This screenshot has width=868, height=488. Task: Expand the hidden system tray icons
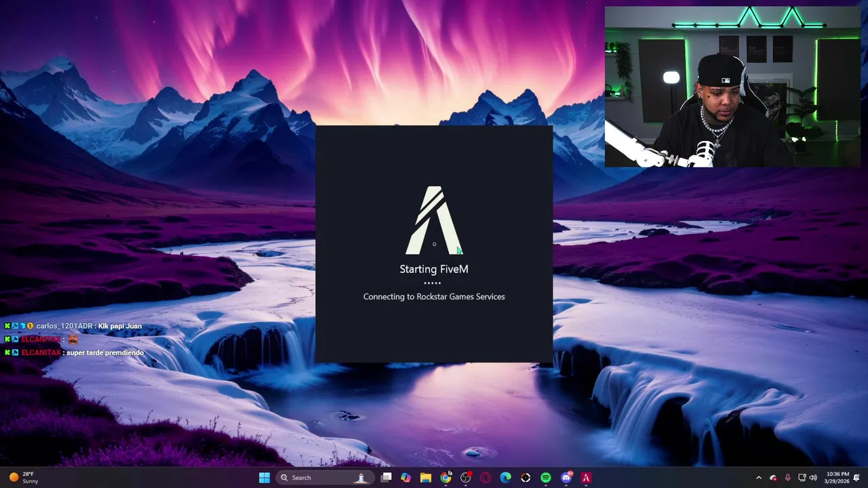click(759, 478)
